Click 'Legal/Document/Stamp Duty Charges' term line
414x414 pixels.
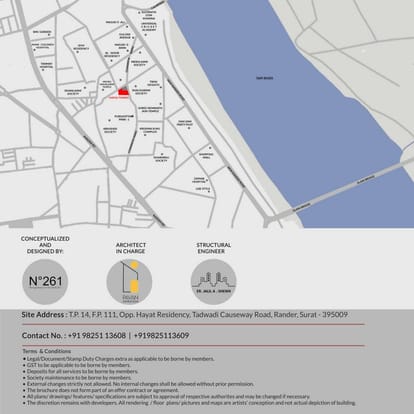[118, 359]
